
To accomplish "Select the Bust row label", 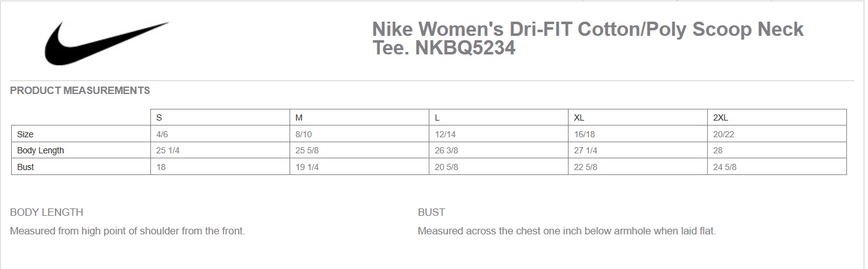I will click(x=25, y=167).
